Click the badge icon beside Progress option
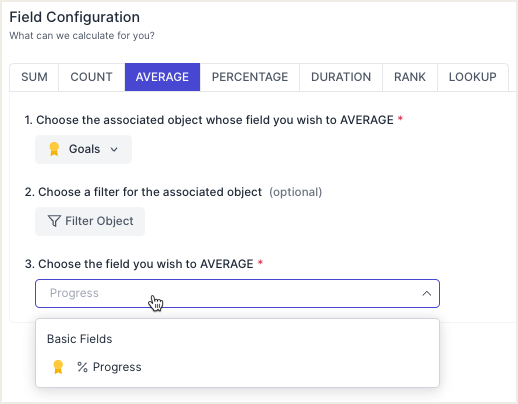This screenshot has width=518, height=404. (58, 367)
